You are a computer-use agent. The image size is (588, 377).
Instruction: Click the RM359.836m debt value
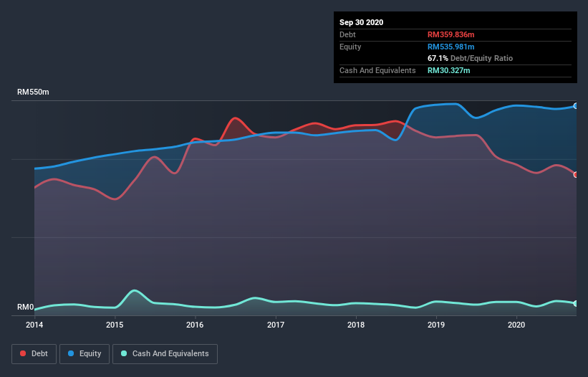click(x=450, y=34)
